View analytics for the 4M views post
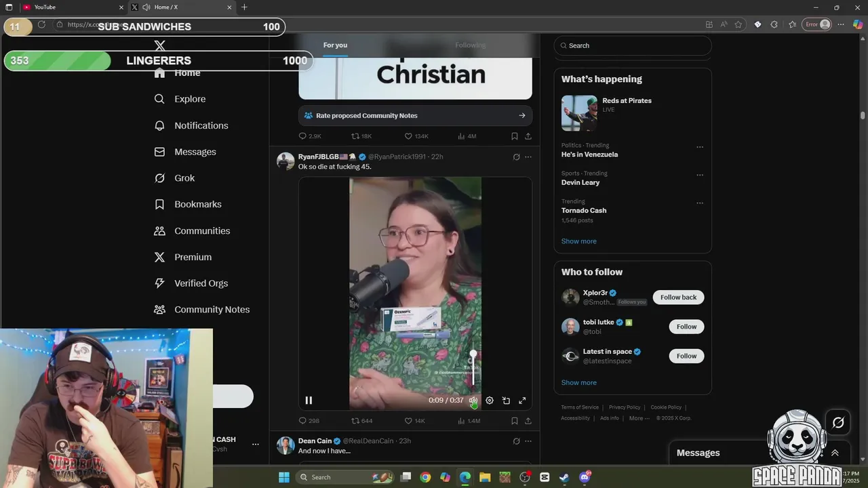 click(467, 136)
